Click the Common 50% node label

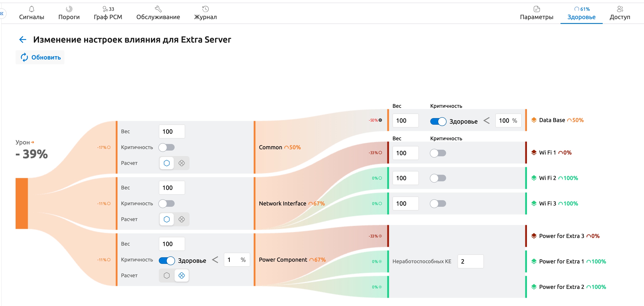tap(280, 147)
